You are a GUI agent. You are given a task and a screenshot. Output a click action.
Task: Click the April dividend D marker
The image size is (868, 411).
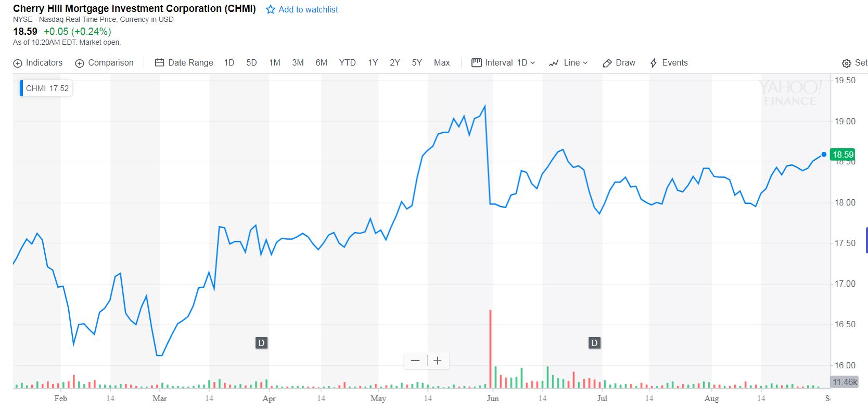pyautogui.click(x=262, y=343)
